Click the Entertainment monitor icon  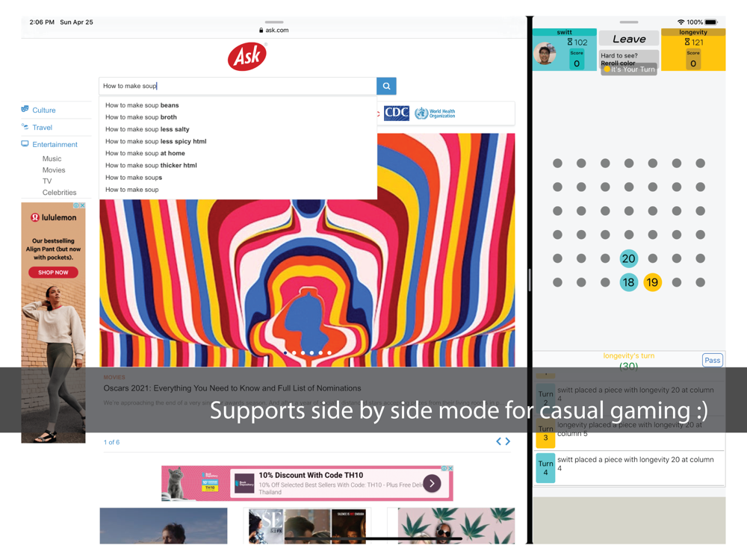(25, 143)
